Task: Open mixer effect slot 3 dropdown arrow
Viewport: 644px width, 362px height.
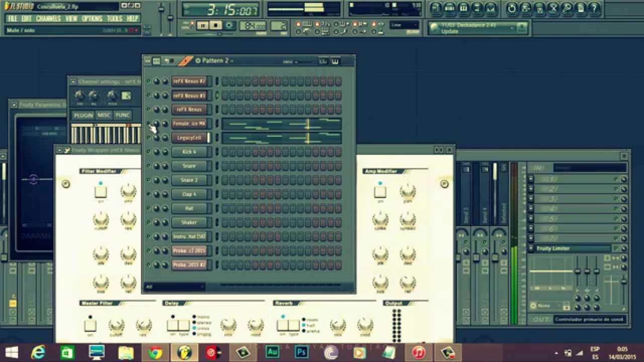Action: coord(531,199)
